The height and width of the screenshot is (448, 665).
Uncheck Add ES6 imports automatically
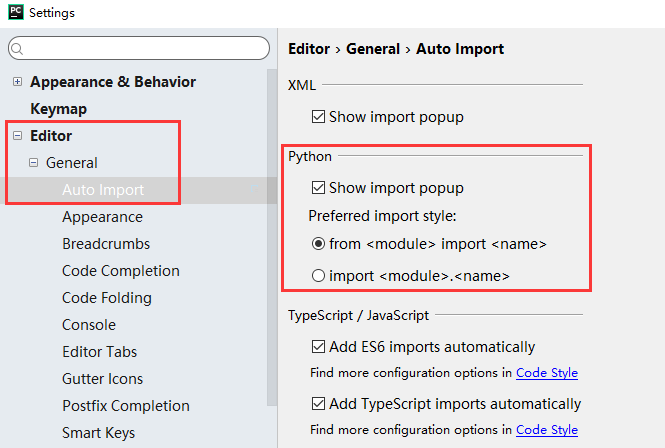(319, 348)
